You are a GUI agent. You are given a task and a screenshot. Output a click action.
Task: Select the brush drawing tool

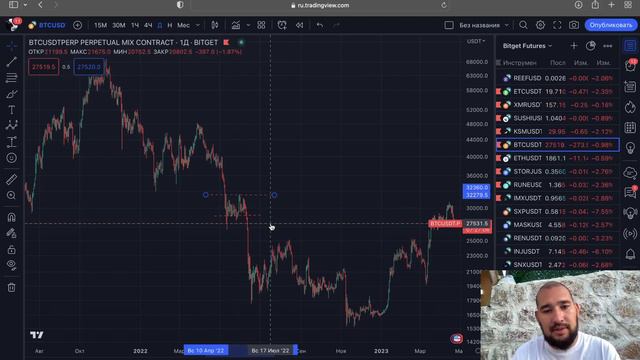(11, 94)
